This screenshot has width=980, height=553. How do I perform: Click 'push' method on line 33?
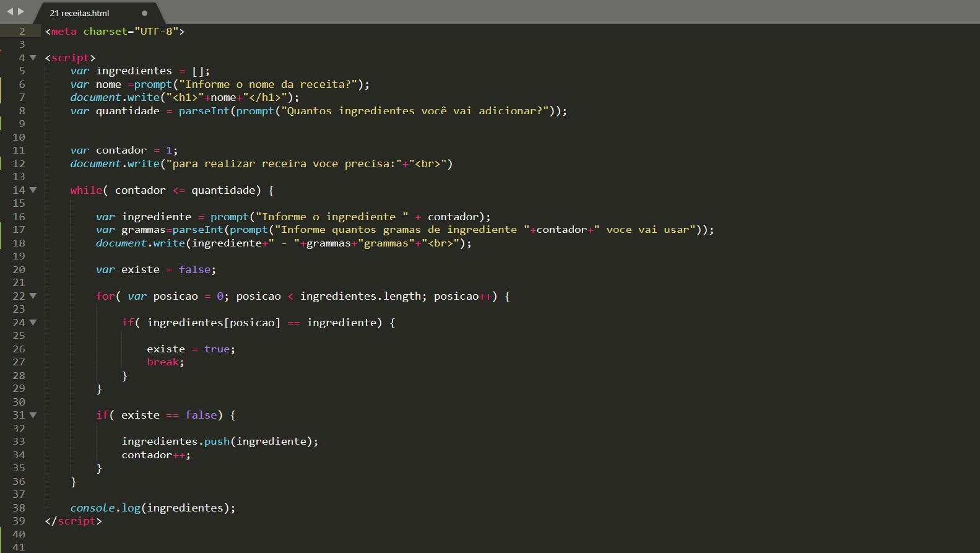[x=217, y=442]
